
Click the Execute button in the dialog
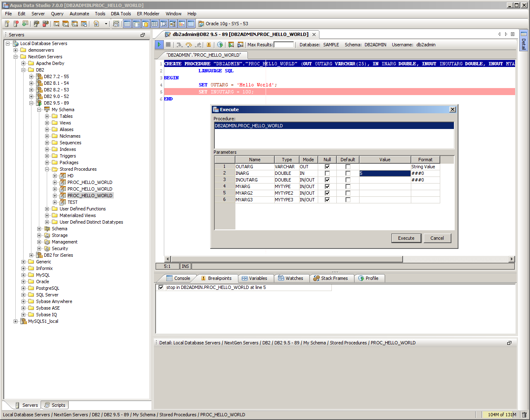coord(406,238)
